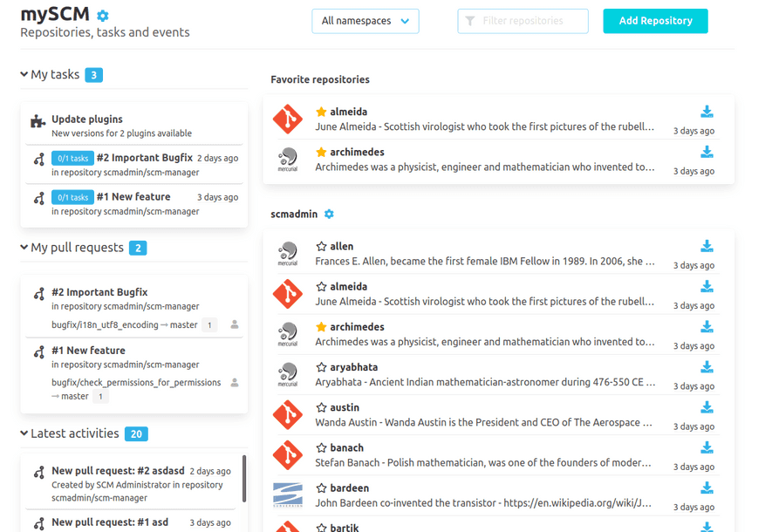Download the allen repository

[x=707, y=247]
